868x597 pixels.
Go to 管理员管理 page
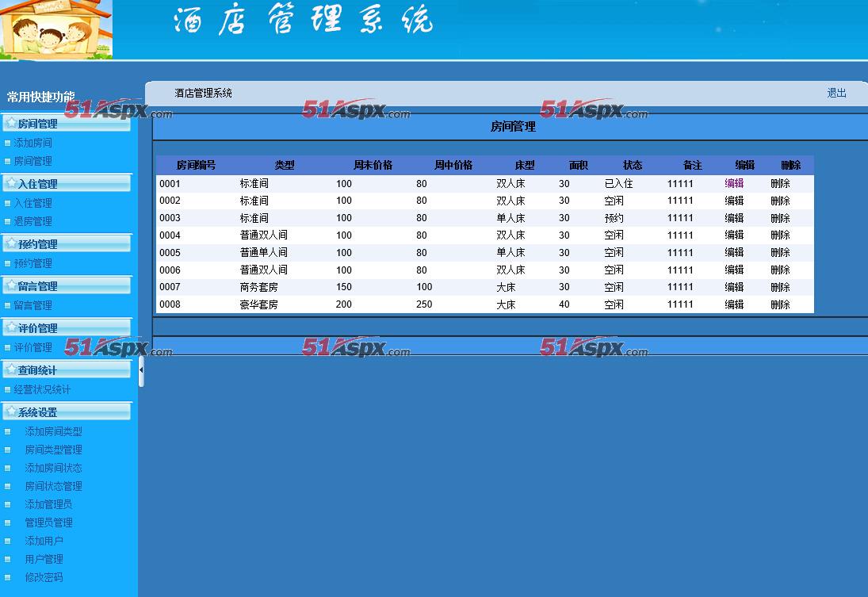(x=48, y=522)
